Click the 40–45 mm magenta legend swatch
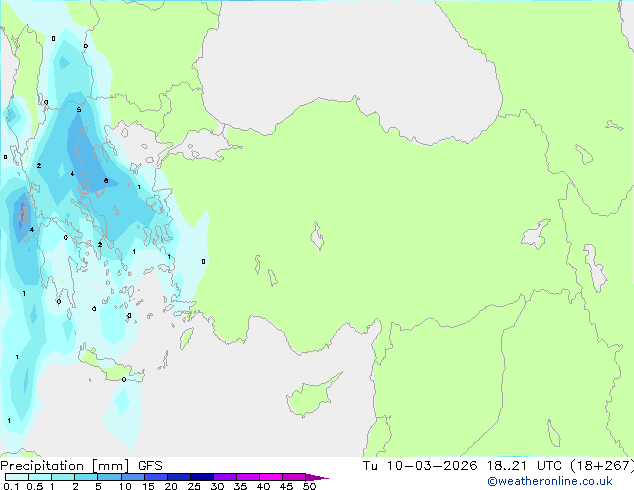The width and height of the screenshot is (634, 490). pyautogui.click(x=271, y=477)
